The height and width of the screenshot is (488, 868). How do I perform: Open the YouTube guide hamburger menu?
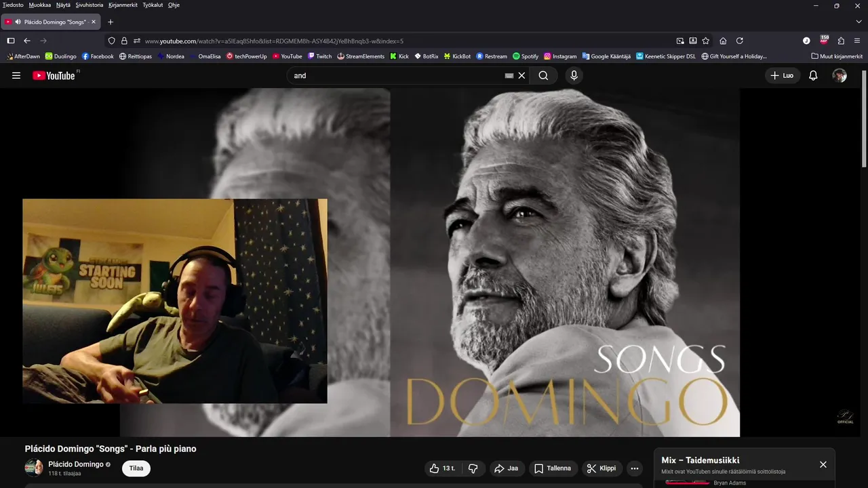16,75
